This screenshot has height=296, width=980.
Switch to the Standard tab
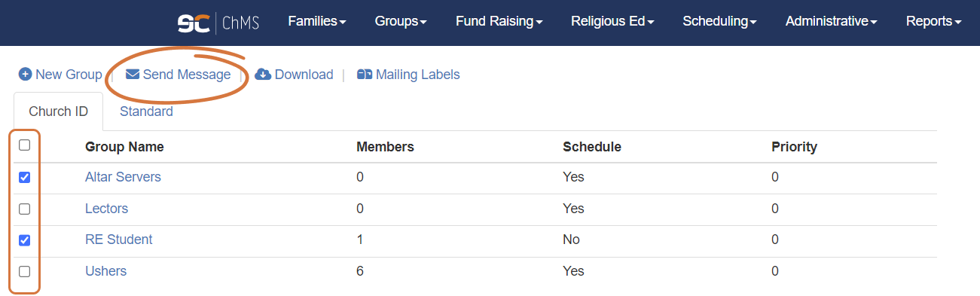[146, 111]
